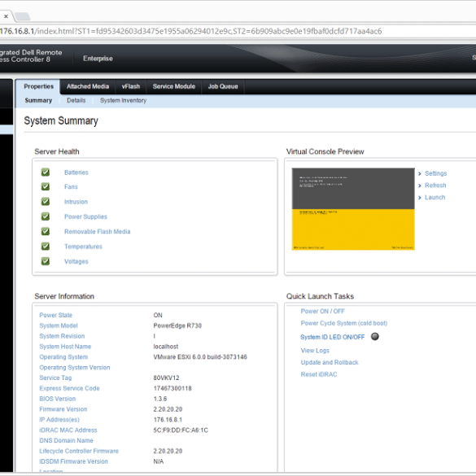Viewport: 476px width, 476px height.
Task: Open the Job Queue tab
Action: (x=223, y=86)
